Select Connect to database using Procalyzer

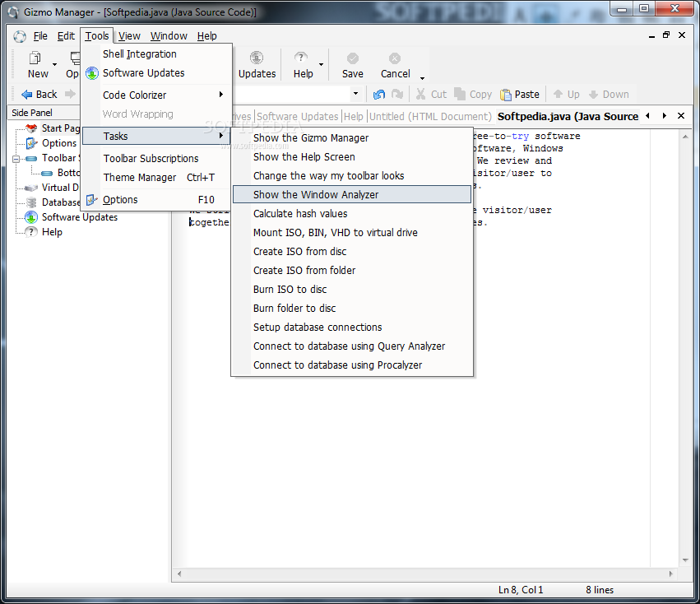(352, 365)
